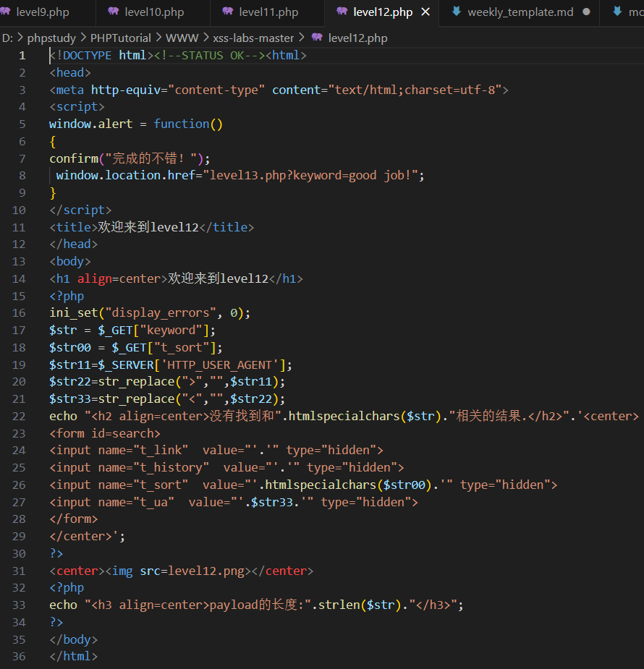Click line number 22 in gutter
The height and width of the screenshot is (669, 644).
(x=19, y=416)
